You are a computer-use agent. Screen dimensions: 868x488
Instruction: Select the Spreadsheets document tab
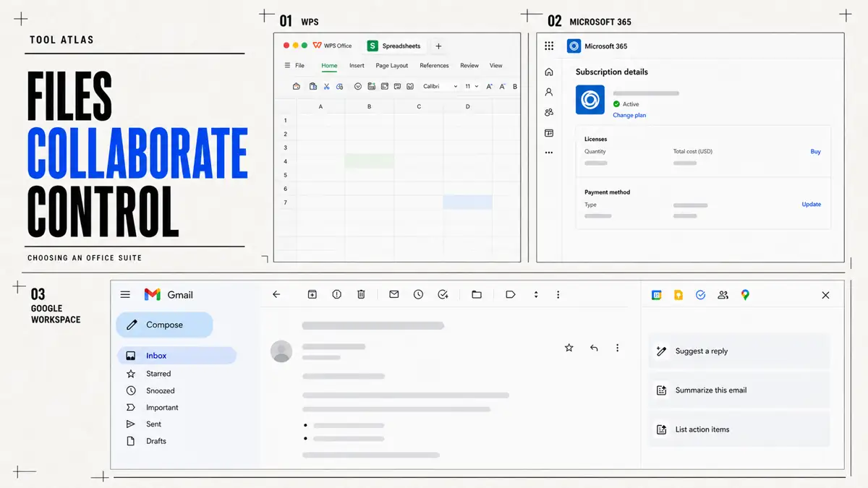[x=394, y=46]
